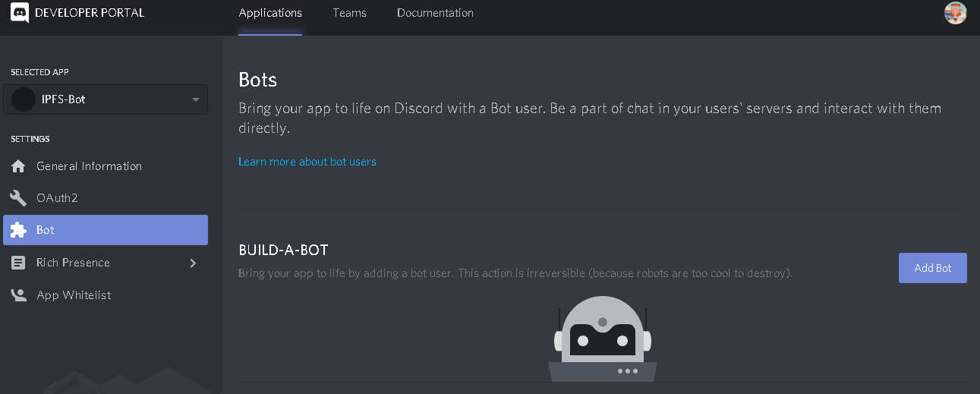Open the OAuth2 settings page
The width and height of the screenshot is (980, 394).
(106, 198)
